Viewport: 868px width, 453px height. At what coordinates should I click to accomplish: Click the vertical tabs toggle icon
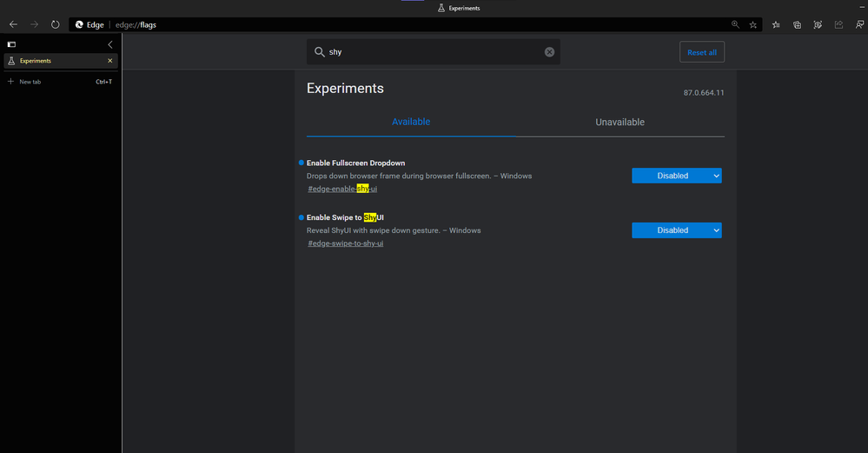click(x=11, y=44)
